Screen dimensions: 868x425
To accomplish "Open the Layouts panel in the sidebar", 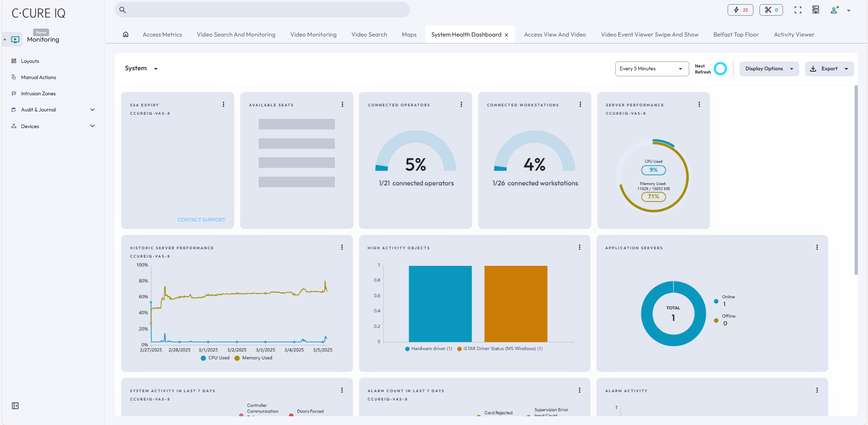I will click(30, 61).
